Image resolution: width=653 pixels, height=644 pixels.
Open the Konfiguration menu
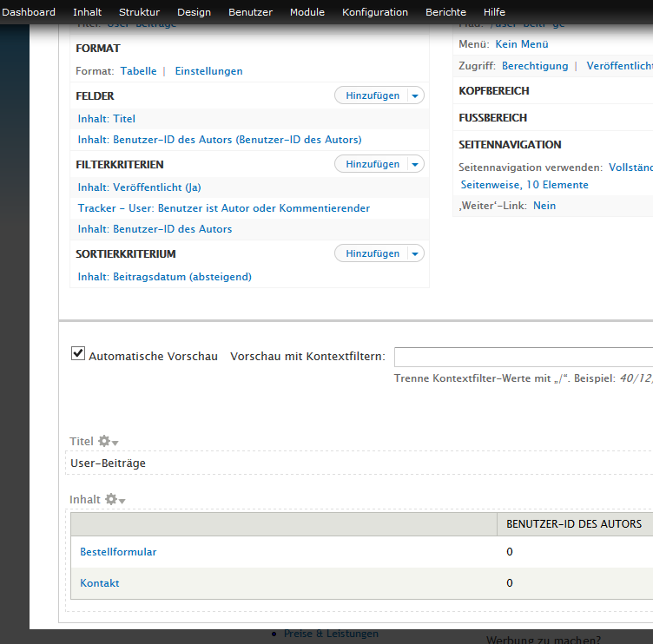tap(374, 12)
